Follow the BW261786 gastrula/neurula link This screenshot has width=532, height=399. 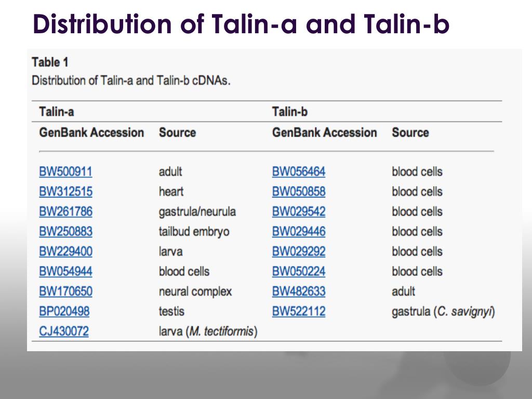(x=65, y=211)
